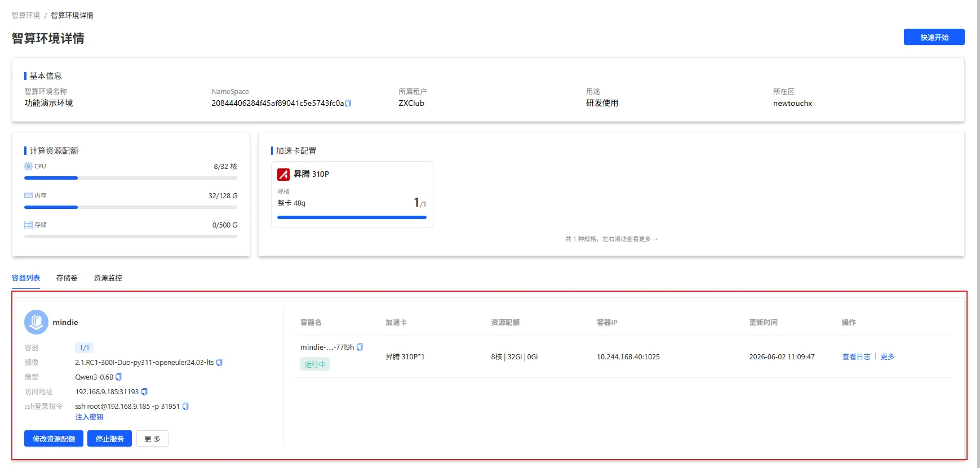
Task: Click the CPU quota icon
Action: [28, 166]
